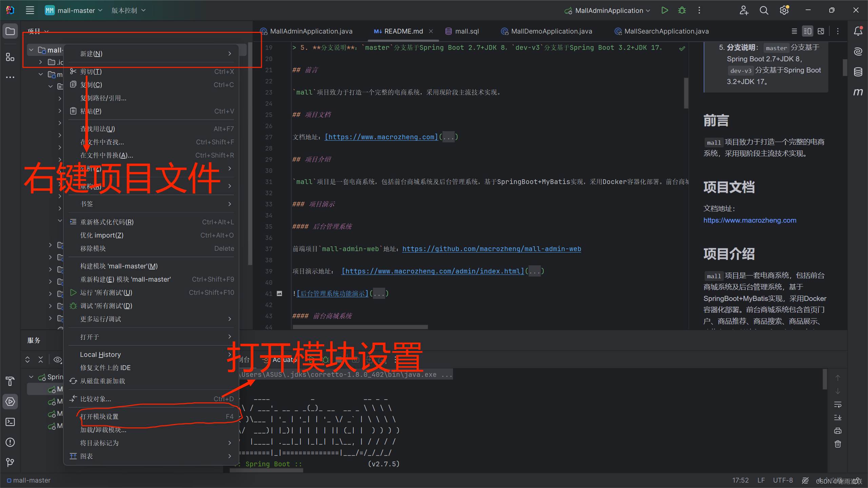This screenshot has width=868, height=488.
Task: Click the Debug bug icon in toolbar
Action: click(682, 10)
